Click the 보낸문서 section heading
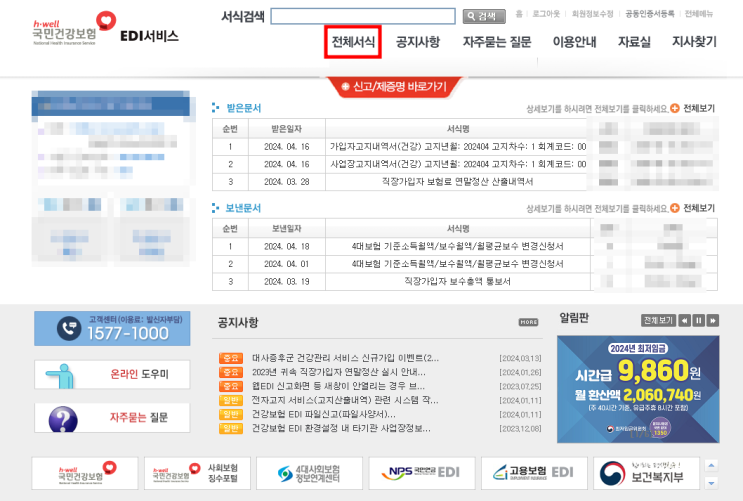 point(244,208)
